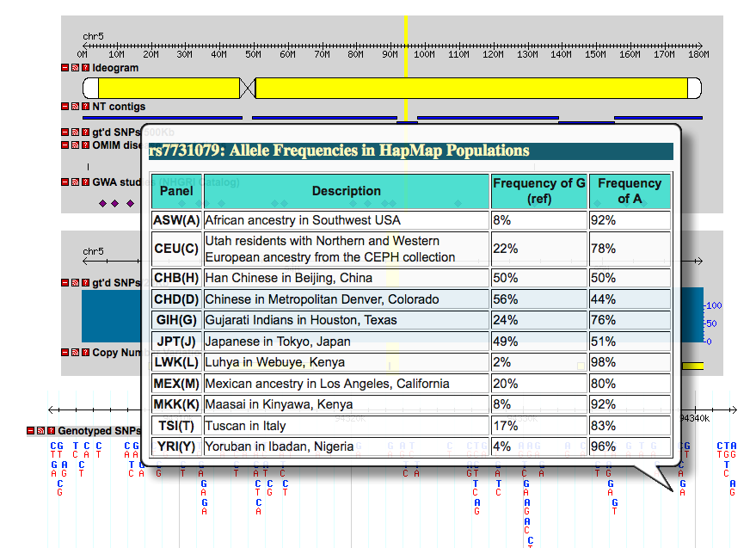This screenshot has height=548, width=756.
Task: Select the LWK(L) panel cell
Action: (176, 362)
